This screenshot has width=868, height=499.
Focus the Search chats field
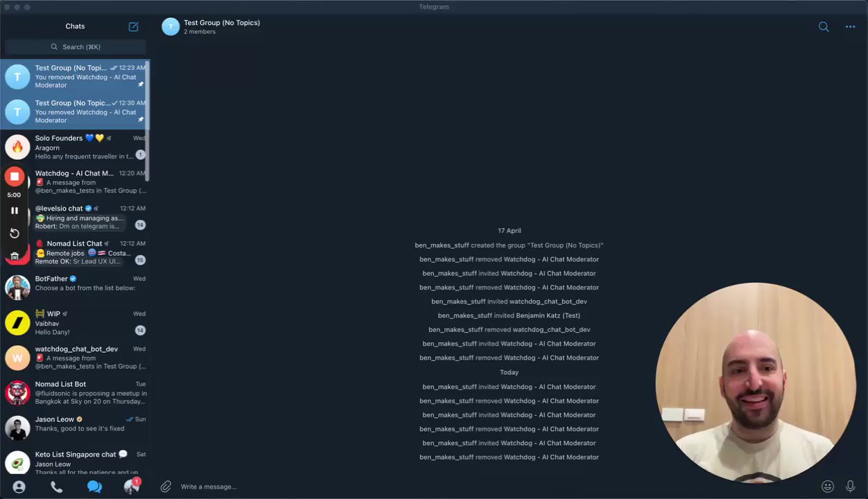pyautogui.click(x=76, y=47)
